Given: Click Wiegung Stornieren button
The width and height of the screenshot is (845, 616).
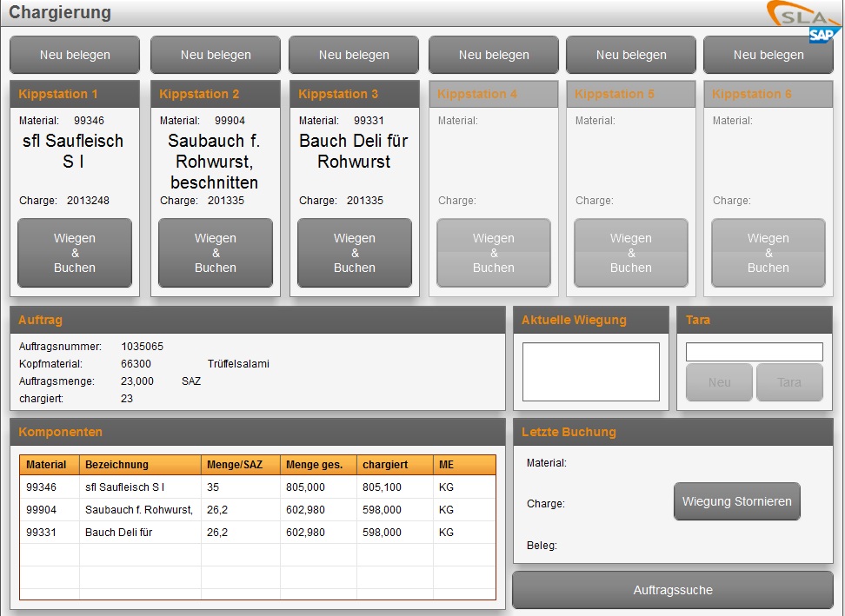Looking at the screenshot, I should (736, 501).
